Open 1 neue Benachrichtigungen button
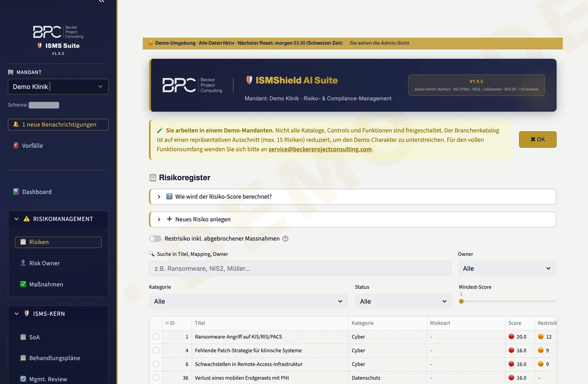Viewport: 588px width, 384px height. click(x=58, y=124)
